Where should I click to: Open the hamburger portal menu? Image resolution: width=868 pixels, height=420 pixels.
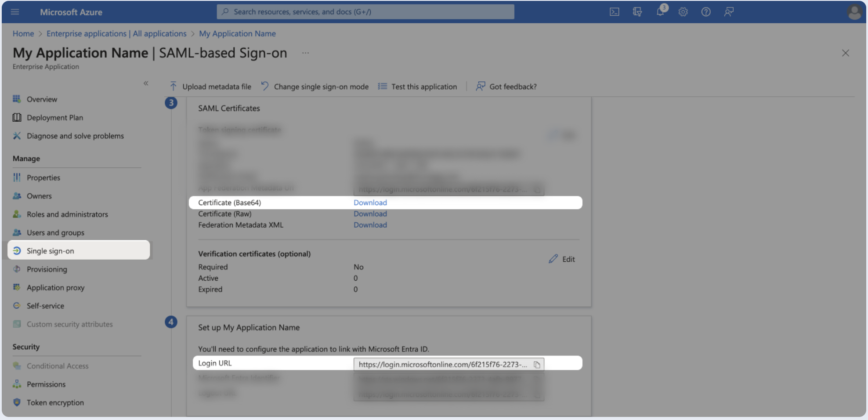15,12
